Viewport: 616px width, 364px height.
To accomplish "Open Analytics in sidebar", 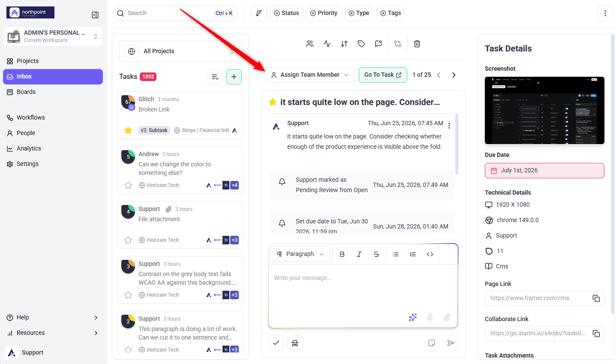I will pos(53,149).
